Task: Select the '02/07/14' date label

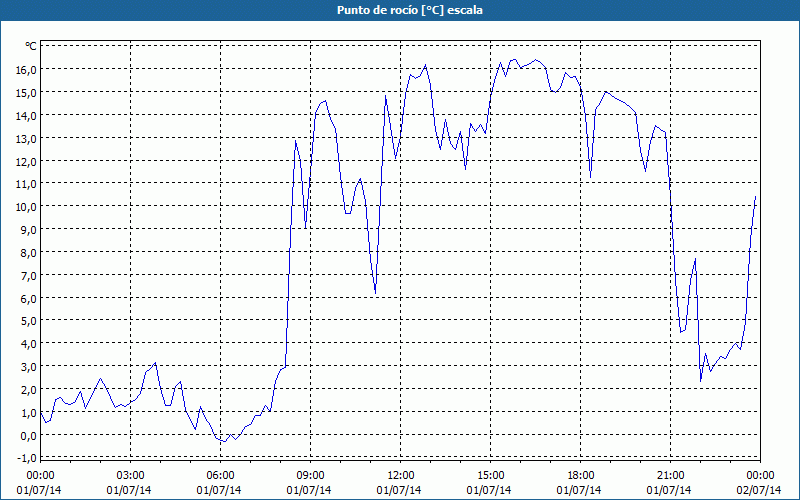Action: tap(759, 490)
